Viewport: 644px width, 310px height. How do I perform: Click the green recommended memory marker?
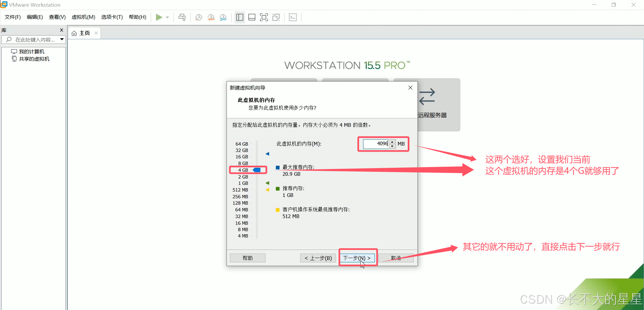pyautogui.click(x=267, y=183)
